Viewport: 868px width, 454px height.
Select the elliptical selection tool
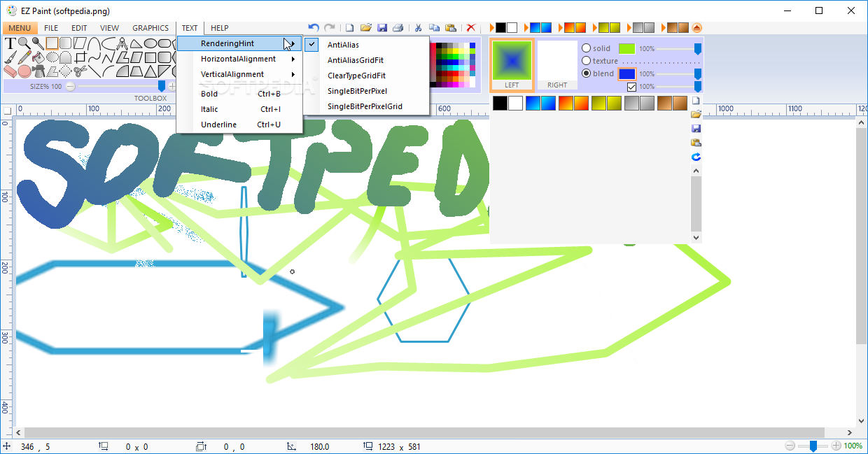pos(52,57)
